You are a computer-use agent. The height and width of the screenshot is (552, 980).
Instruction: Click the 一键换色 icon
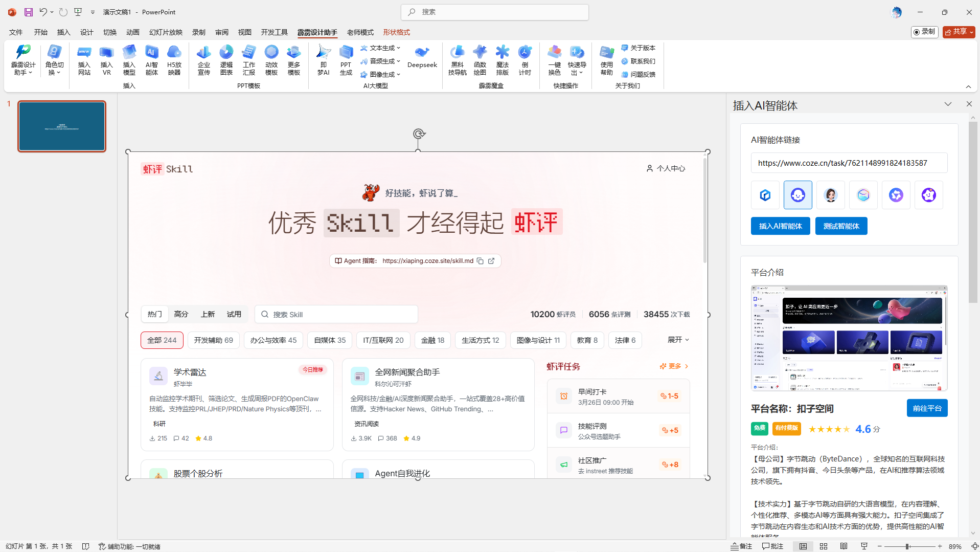click(555, 60)
